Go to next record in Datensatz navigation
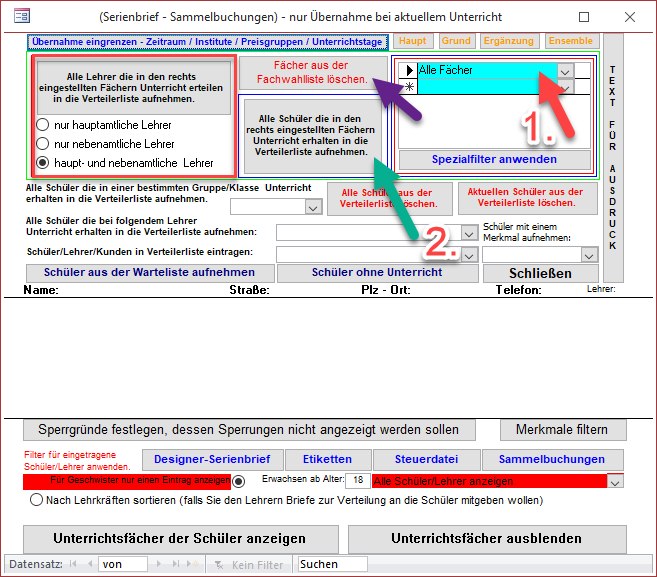Screen dimensions: 657x577 [x=156, y=565]
